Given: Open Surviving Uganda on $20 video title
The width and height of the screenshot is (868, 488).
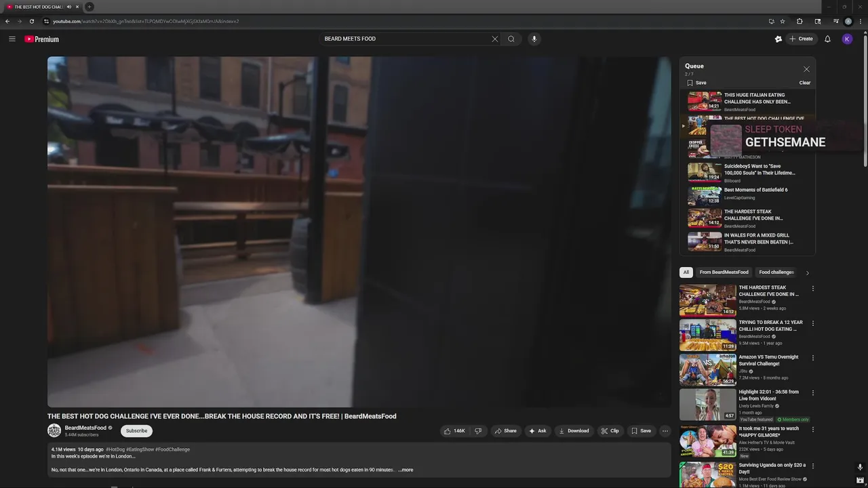Looking at the screenshot, I should (772, 468).
